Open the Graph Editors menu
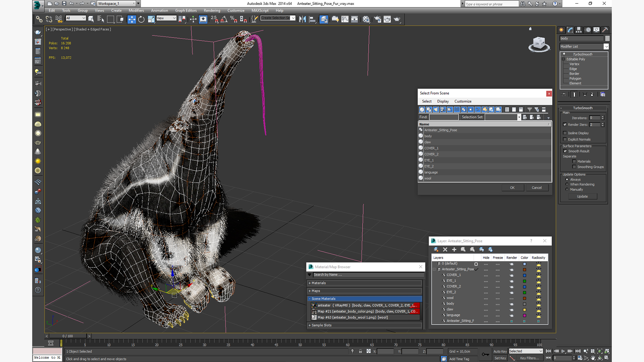The height and width of the screenshot is (362, 644). (x=186, y=11)
